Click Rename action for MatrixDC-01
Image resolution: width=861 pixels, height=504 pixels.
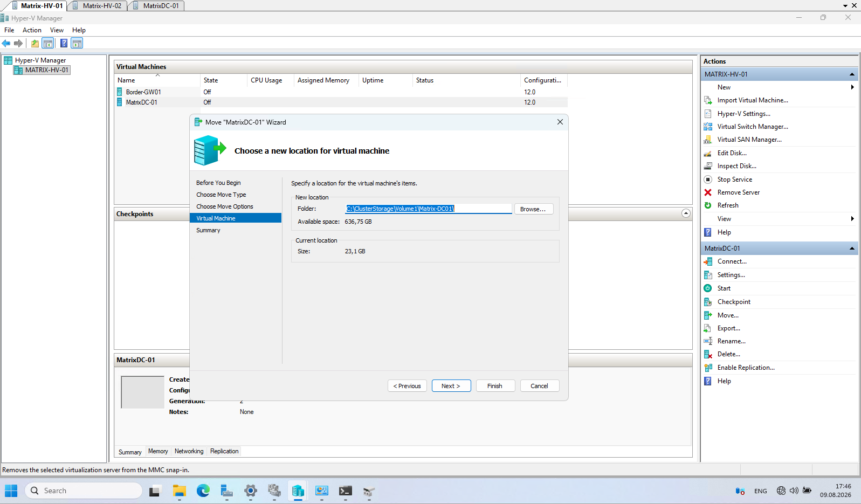731,341
